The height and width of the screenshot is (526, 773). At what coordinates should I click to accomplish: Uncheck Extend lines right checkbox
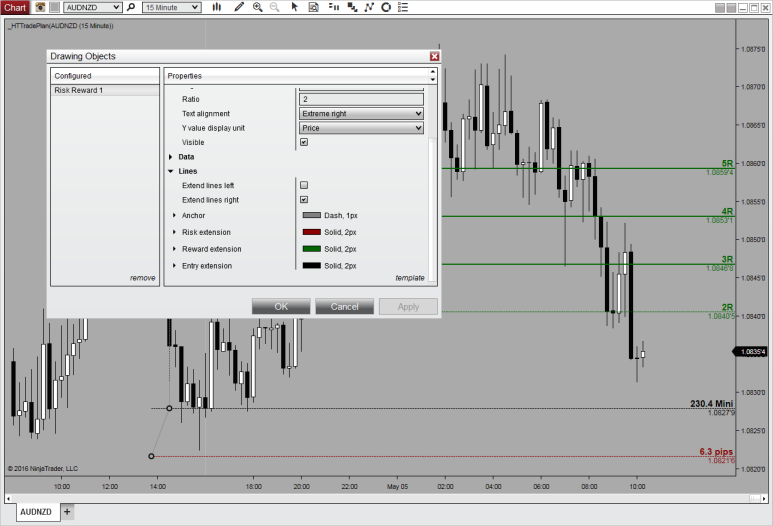pos(304,200)
